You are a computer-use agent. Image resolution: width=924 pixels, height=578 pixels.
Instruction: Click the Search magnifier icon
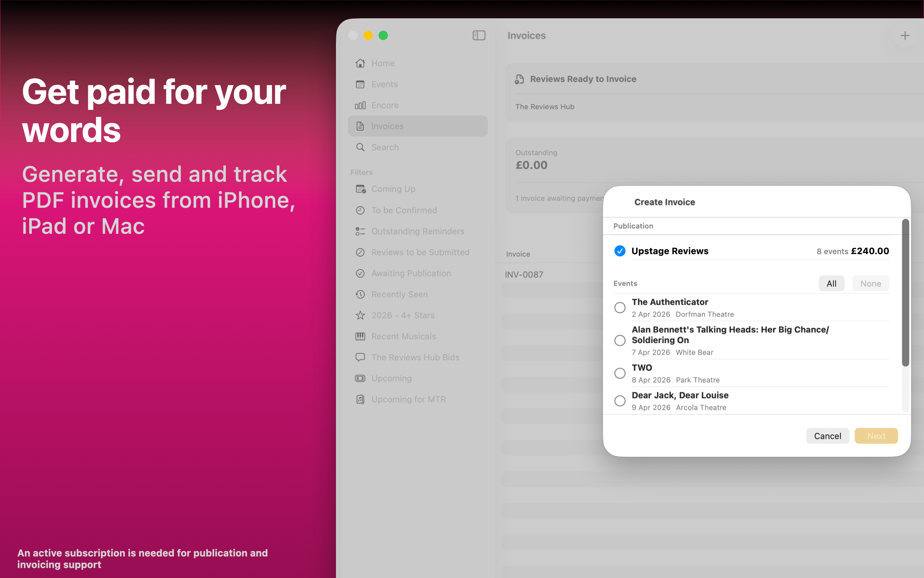[360, 147]
